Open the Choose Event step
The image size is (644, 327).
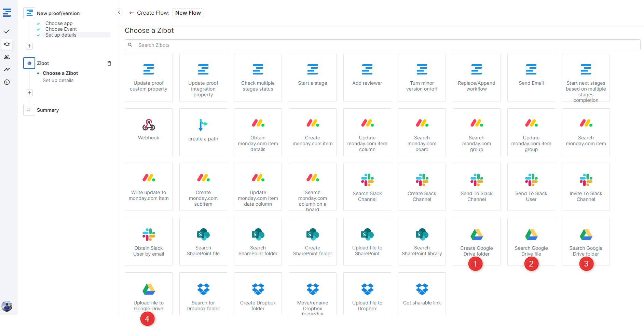61,29
